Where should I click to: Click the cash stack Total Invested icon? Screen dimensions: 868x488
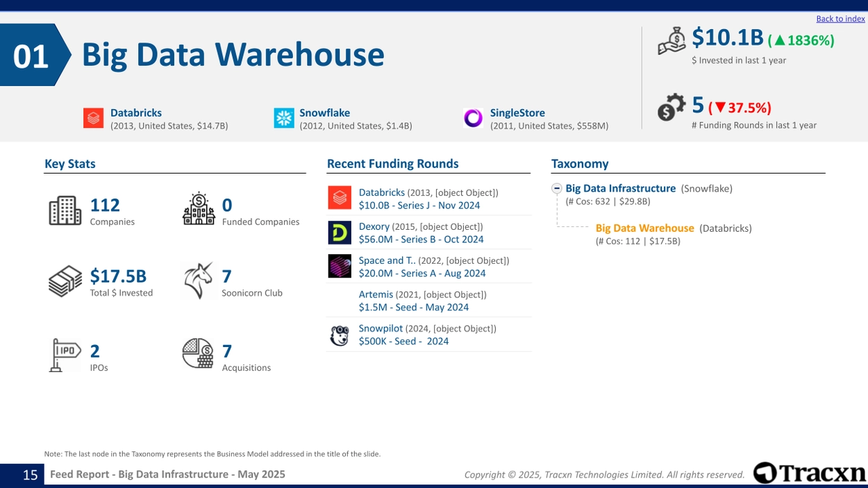tap(65, 282)
